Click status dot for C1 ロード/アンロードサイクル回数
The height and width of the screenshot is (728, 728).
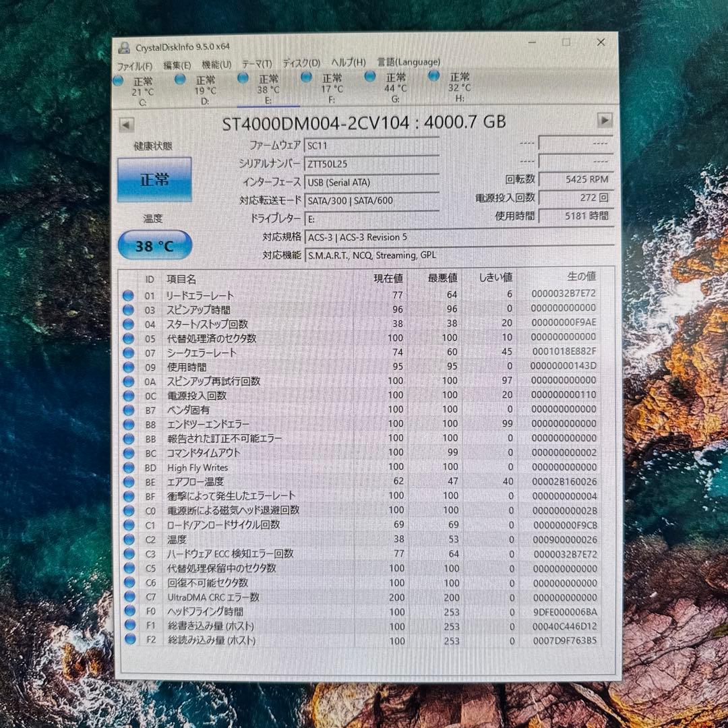click(x=129, y=526)
